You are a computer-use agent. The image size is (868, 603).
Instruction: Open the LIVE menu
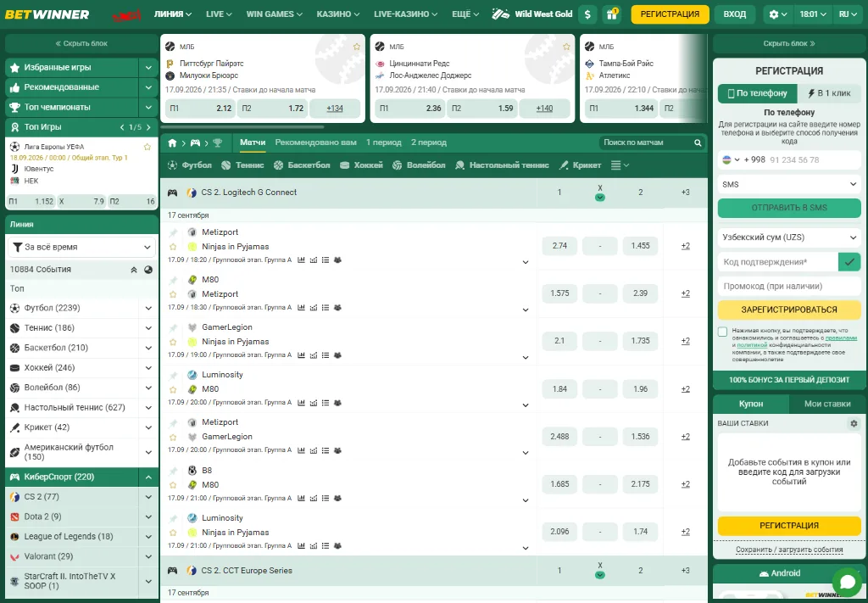219,14
